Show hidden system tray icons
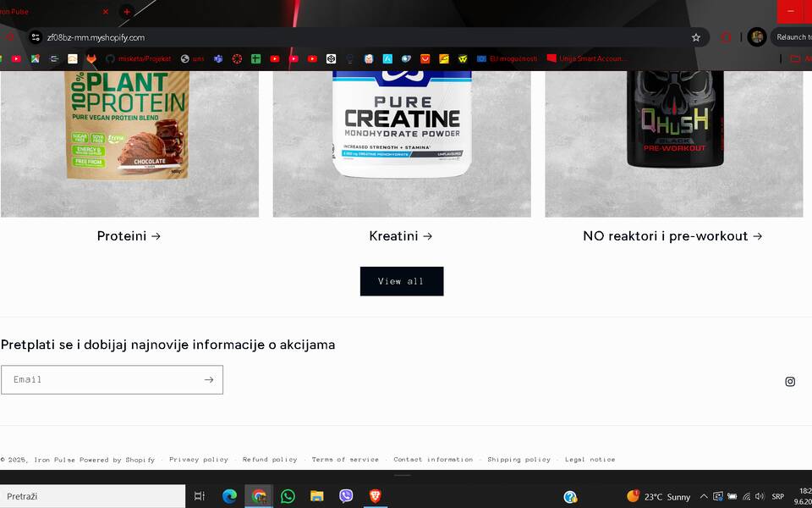 click(x=703, y=497)
